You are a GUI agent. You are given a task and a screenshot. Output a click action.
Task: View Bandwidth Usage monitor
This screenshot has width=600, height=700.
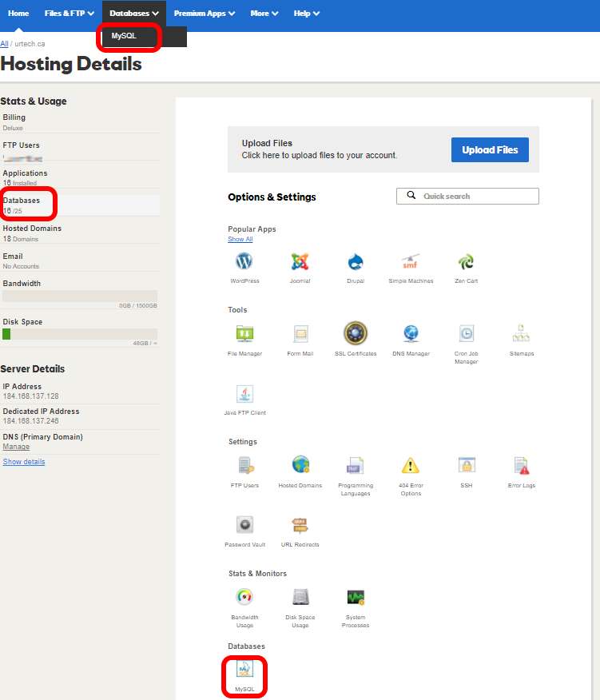(244, 598)
